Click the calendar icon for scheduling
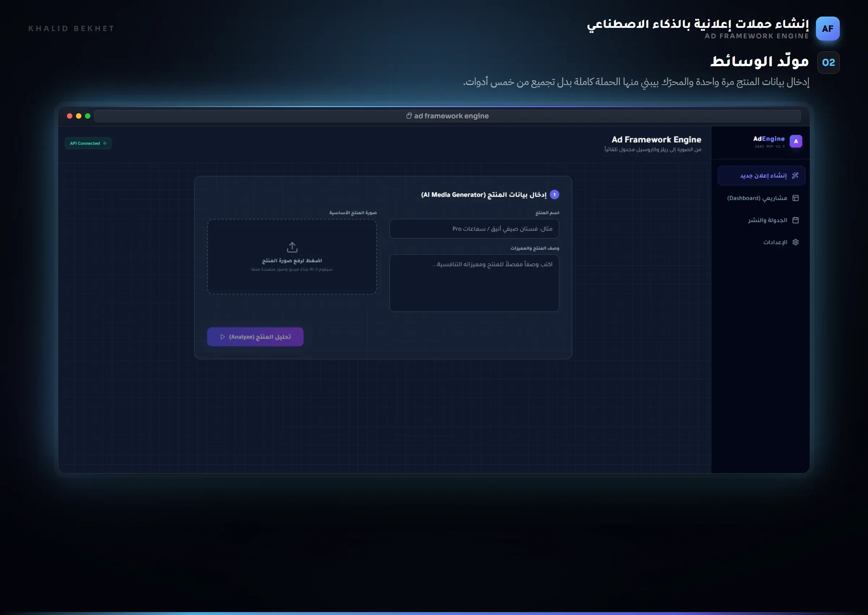868x615 pixels. (x=795, y=220)
